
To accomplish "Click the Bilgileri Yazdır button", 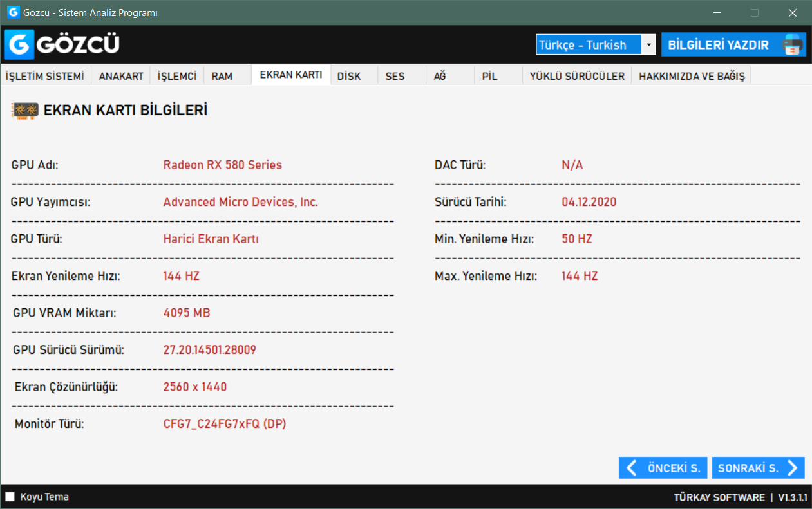I will pyautogui.click(x=733, y=45).
